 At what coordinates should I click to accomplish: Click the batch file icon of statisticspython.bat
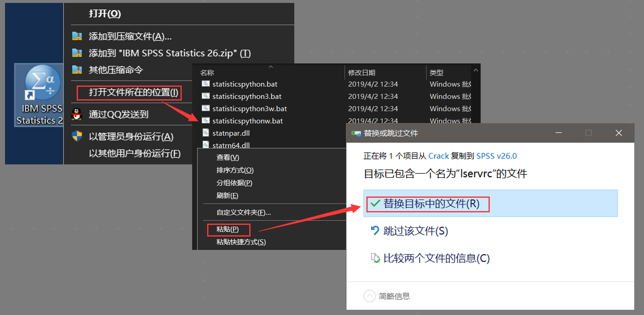[x=205, y=84]
